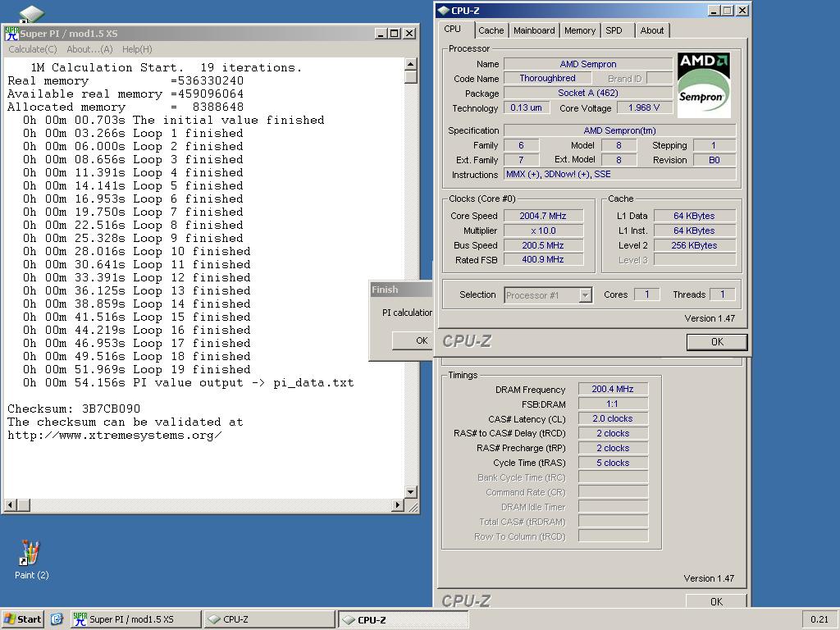
Task: Click the CAS# Latency value 2.0 clocks
Action: tap(613, 418)
